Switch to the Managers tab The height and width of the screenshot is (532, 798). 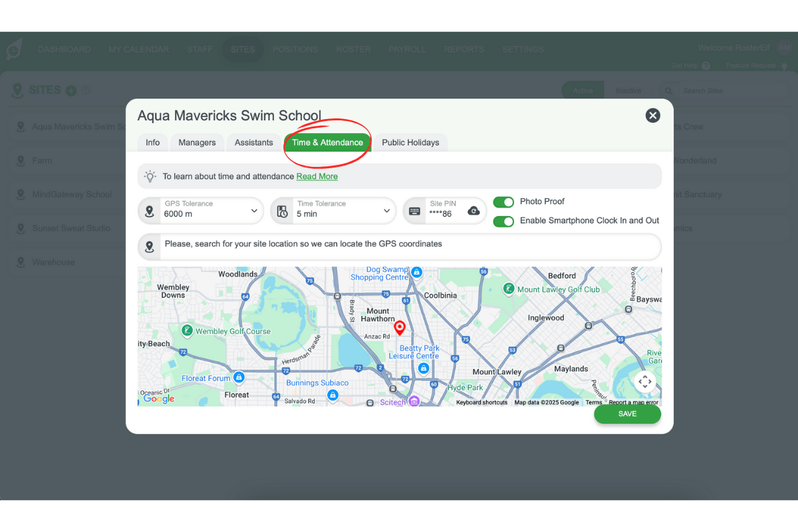pyautogui.click(x=197, y=142)
